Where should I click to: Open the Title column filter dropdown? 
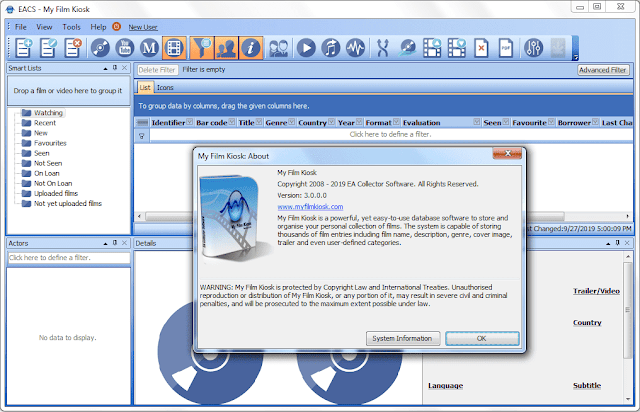coord(259,122)
